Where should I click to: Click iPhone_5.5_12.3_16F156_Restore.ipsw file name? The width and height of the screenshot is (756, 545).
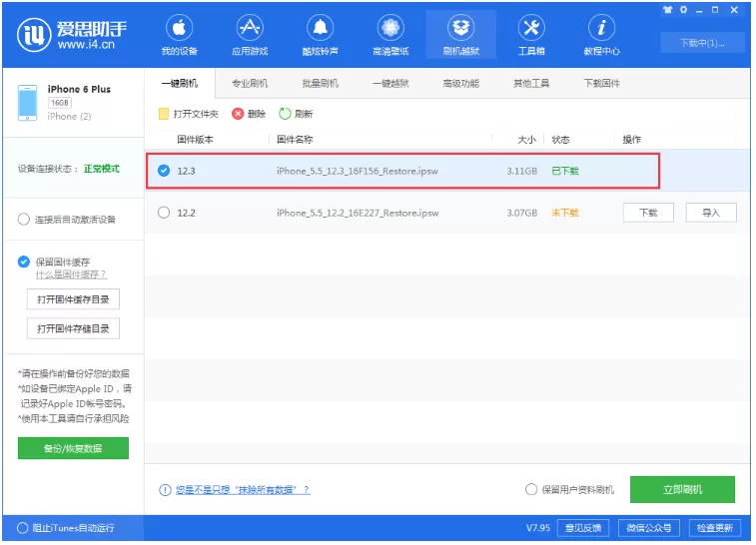(358, 171)
